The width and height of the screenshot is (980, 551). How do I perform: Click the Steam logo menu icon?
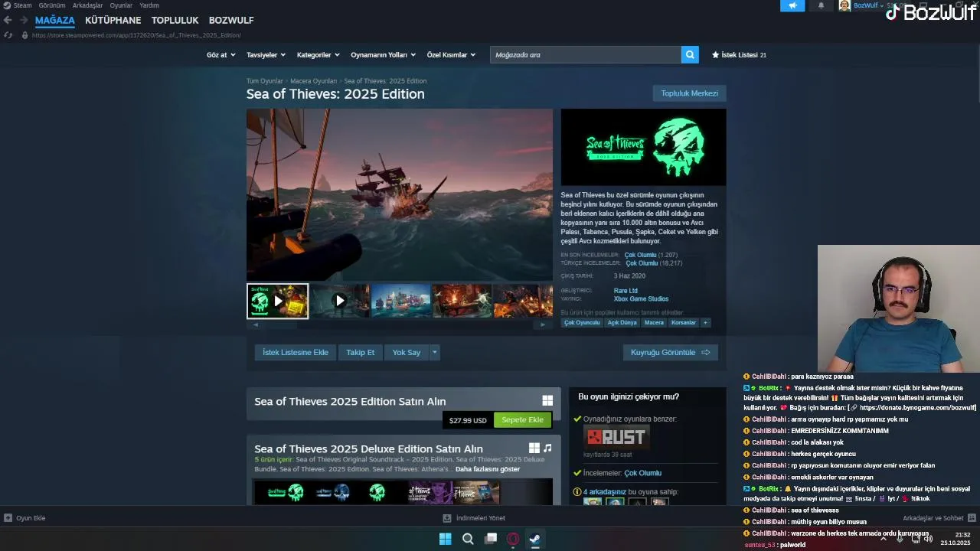click(x=7, y=5)
